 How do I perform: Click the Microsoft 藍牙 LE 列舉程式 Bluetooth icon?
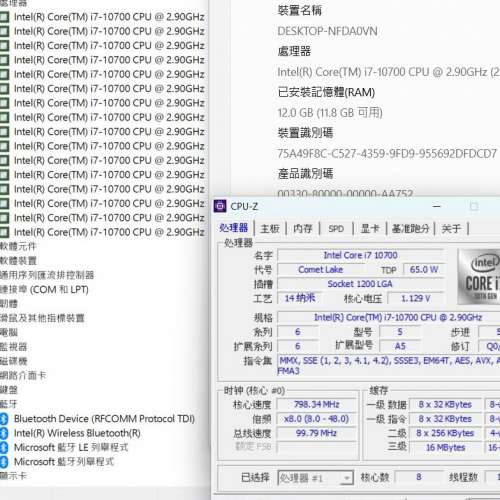coord(4,447)
